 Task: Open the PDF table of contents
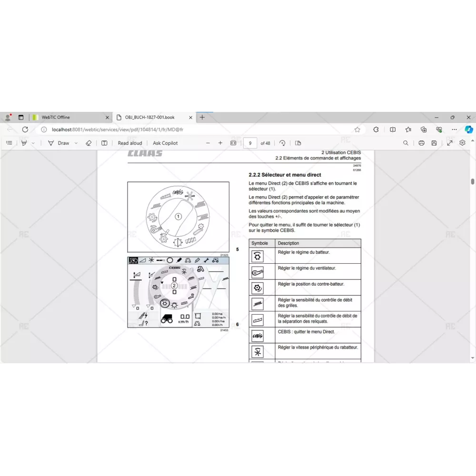[x=9, y=143]
